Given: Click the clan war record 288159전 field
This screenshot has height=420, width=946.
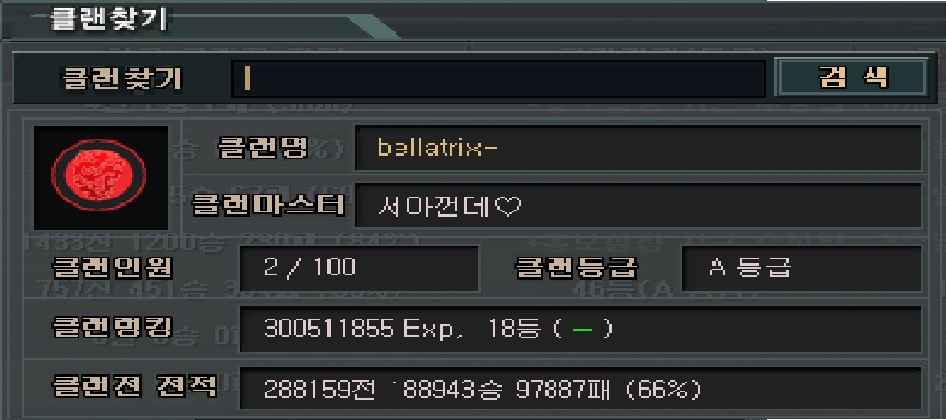Looking at the screenshot, I should 580,389.
